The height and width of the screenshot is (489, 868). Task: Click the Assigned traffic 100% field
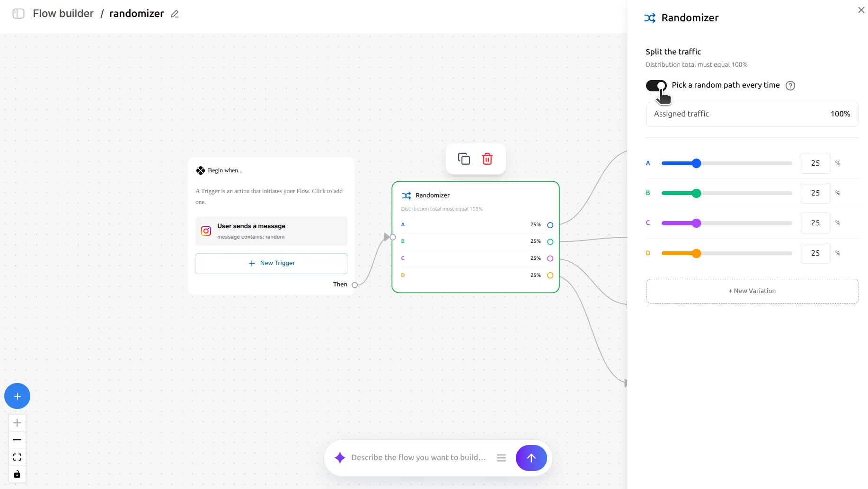point(752,114)
